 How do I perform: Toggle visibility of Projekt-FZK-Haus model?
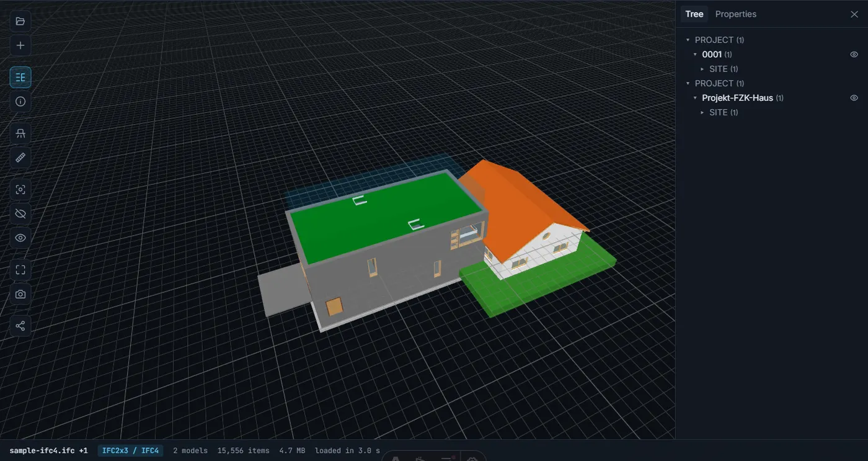pyautogui.click(x=854, y=98)
